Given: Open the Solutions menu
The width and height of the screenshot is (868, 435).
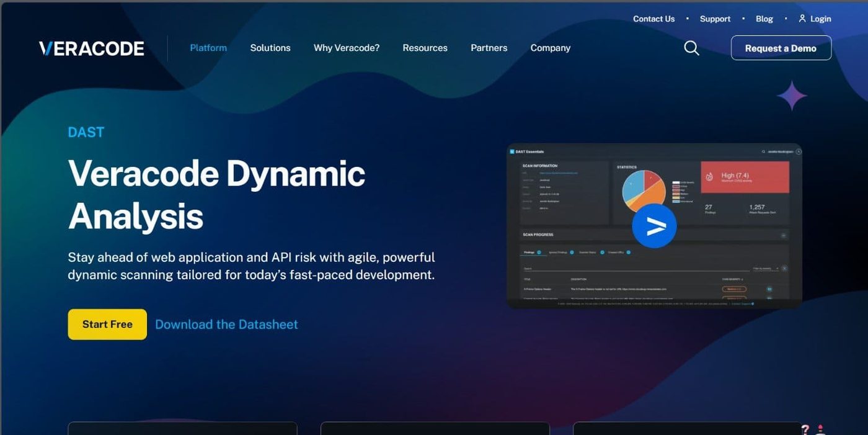Looking at the screenshot, I should click(x=270, y=48).
